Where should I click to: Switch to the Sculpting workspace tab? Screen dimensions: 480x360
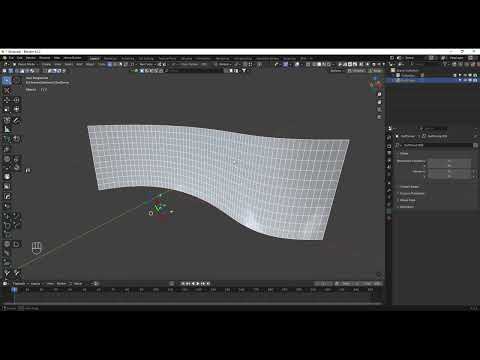pos(128,58)
